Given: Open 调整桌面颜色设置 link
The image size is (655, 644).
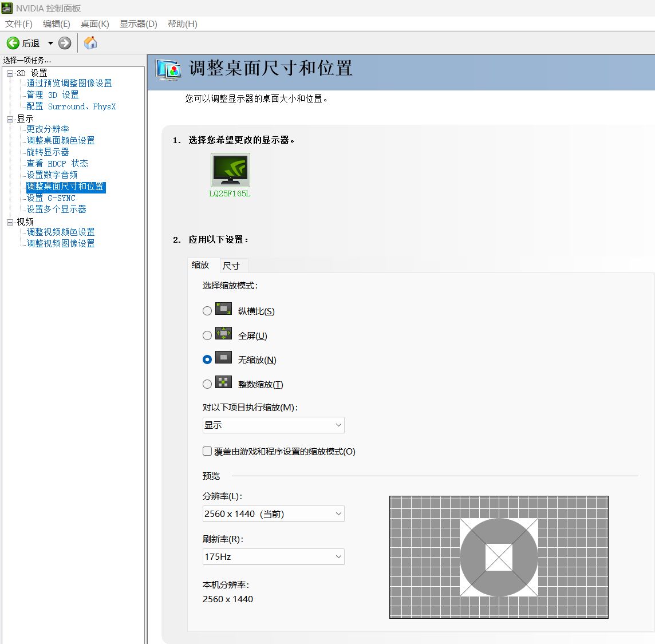Looking at the screenshot, I should tap(61, 140).
